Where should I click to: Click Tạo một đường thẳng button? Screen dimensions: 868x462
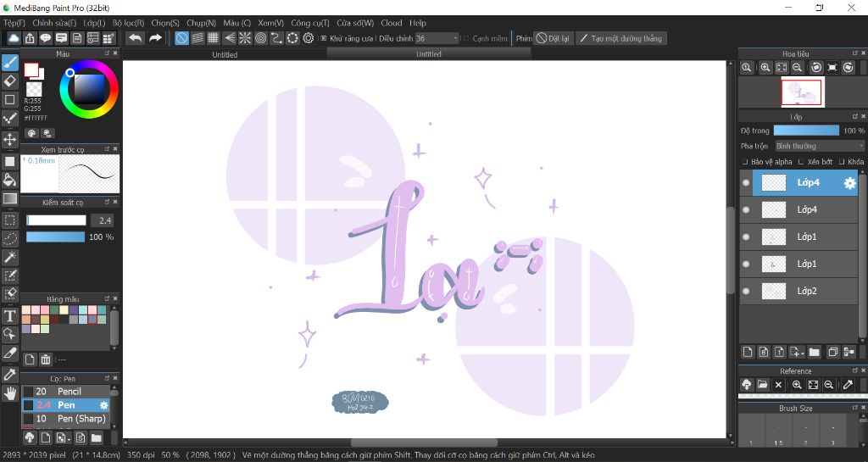pyautogui.click(x=621, y=38)
